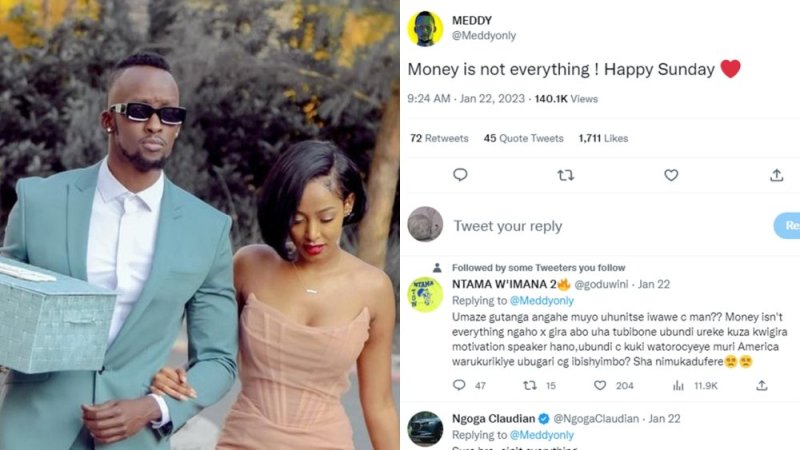Image resolution: width=800 pixels, height=450 pixels.
Task: Reply to MEDDY's main tweet
Action: pyautogui.click(x=460, y=175)
